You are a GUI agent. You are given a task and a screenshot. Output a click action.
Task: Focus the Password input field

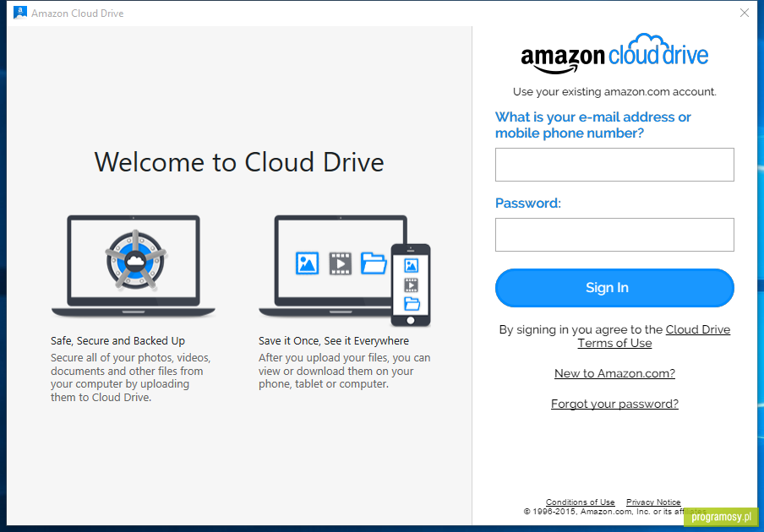click(614, 235)
